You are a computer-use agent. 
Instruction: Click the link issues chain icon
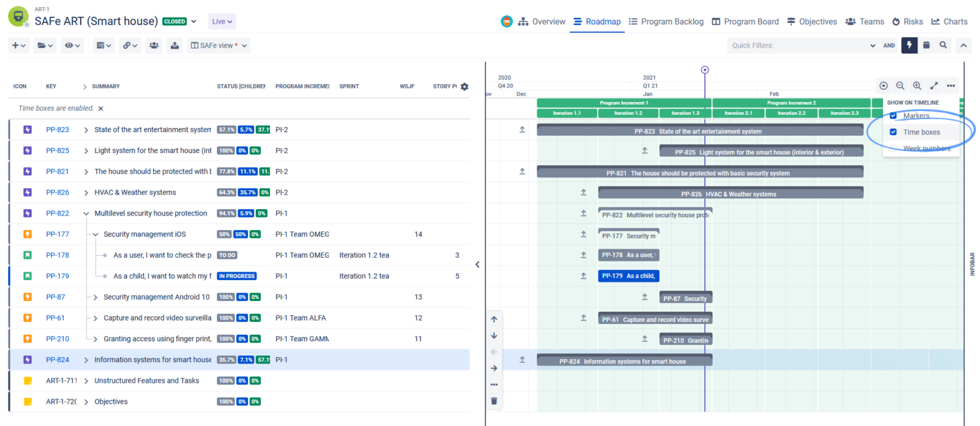126,45
